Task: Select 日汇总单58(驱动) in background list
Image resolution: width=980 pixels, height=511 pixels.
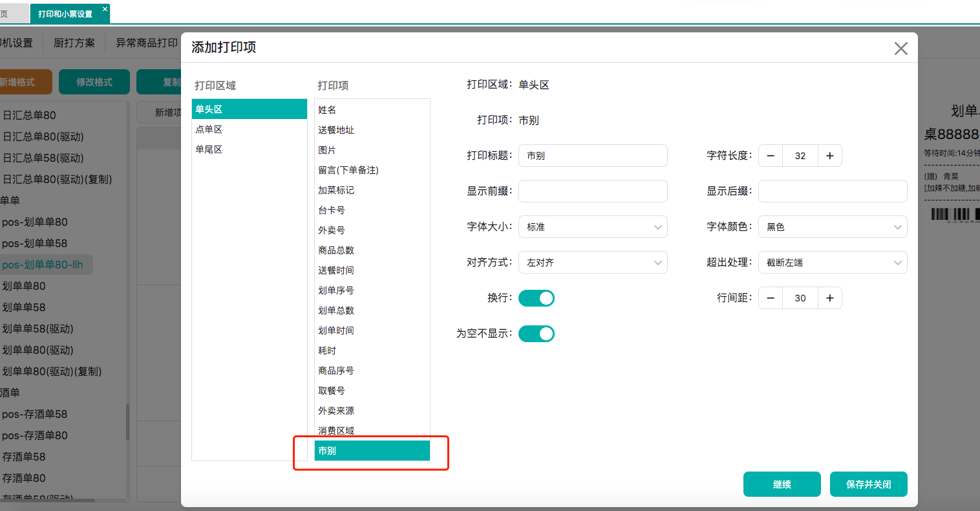Action: pyautogui.click(x=43, y=158)
